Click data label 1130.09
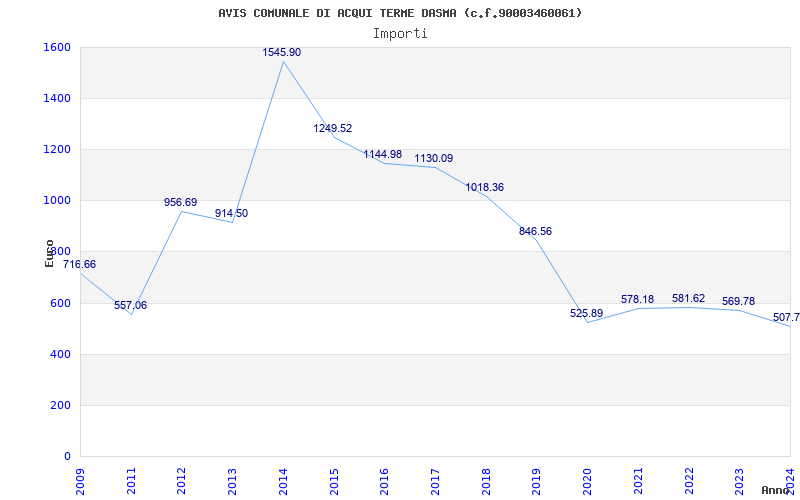The width and height of the screenshot is (800, 500). (434, 158)
